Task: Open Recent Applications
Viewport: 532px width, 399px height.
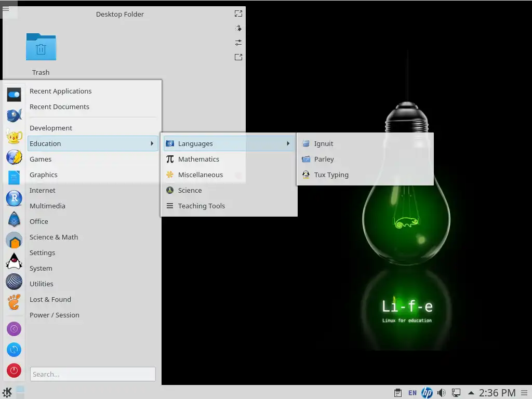Action: [x=60, y=91]
